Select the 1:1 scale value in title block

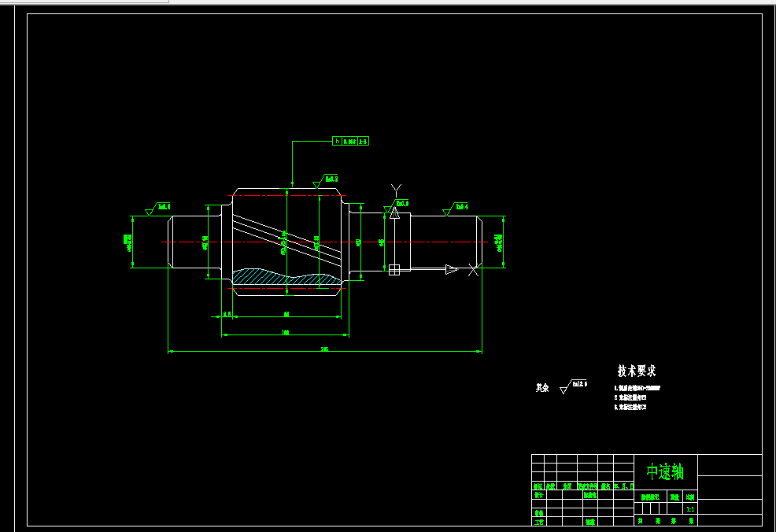[x=690, y=508]
